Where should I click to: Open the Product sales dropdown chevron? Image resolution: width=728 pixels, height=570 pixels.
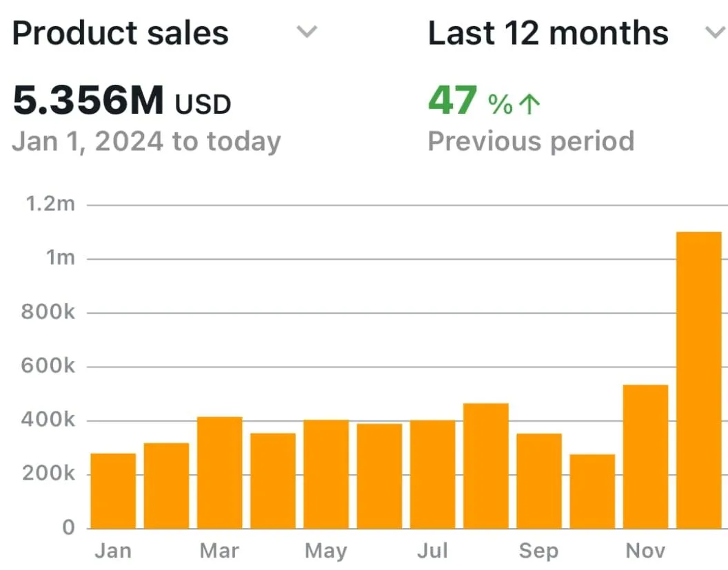[307, 32]
